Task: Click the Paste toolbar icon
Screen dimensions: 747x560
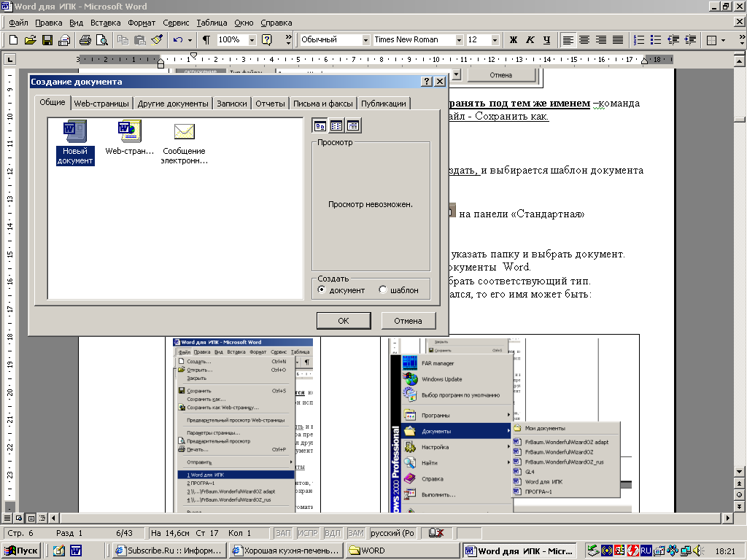Action: (x=139, y=40)
